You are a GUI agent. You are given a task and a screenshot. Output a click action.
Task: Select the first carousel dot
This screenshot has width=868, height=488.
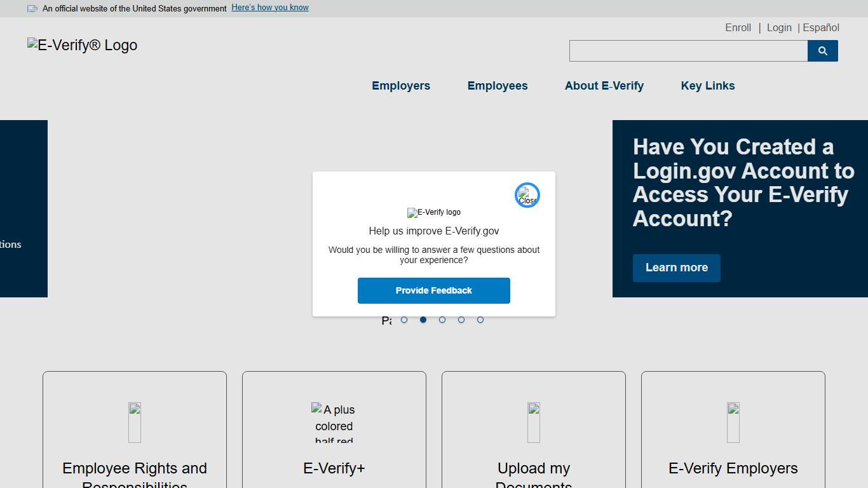(x=404, y=320)
